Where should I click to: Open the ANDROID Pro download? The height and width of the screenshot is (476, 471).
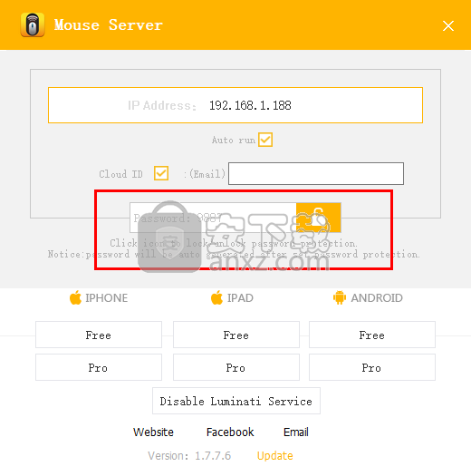372,367
